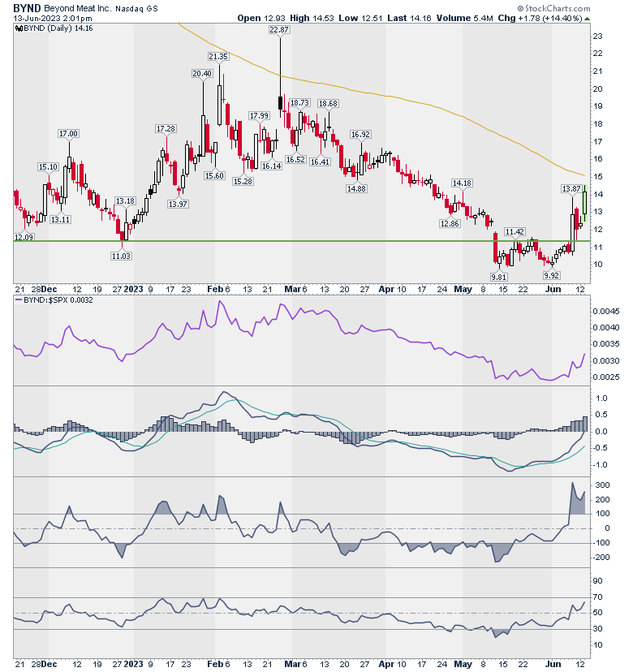This screenshot has width=633, height=672.
Task: Click the 17.28 price label
Action: (166, 128)
